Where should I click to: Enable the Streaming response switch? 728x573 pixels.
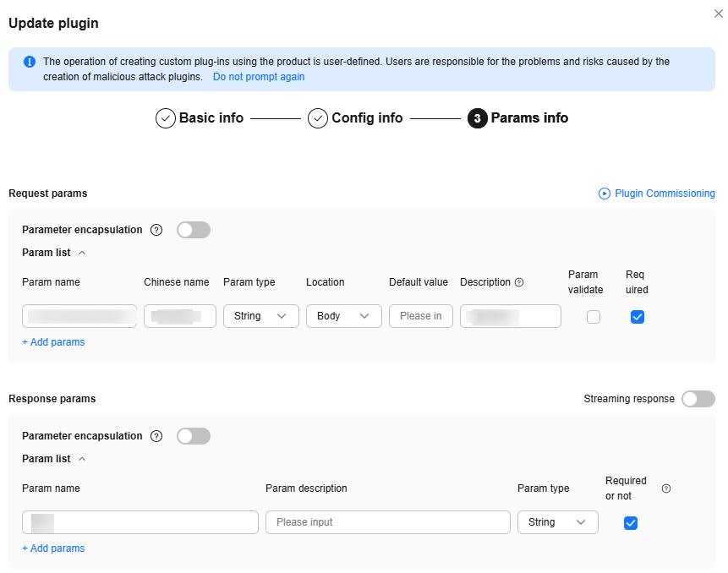698,399
